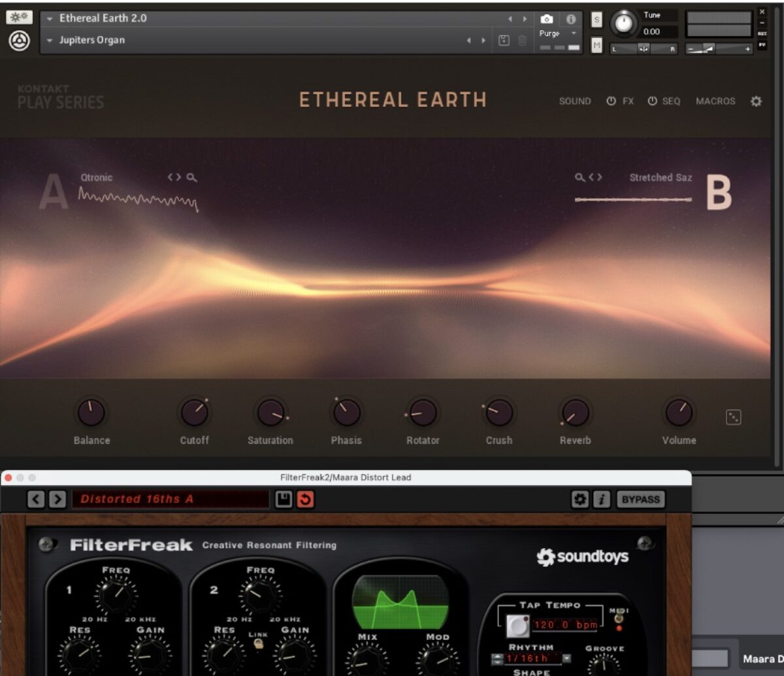Click the Balance macro knob
Image resolution: width=784 pixels, height=676 pixels.
pyautogui.click(x=91, y=413)
